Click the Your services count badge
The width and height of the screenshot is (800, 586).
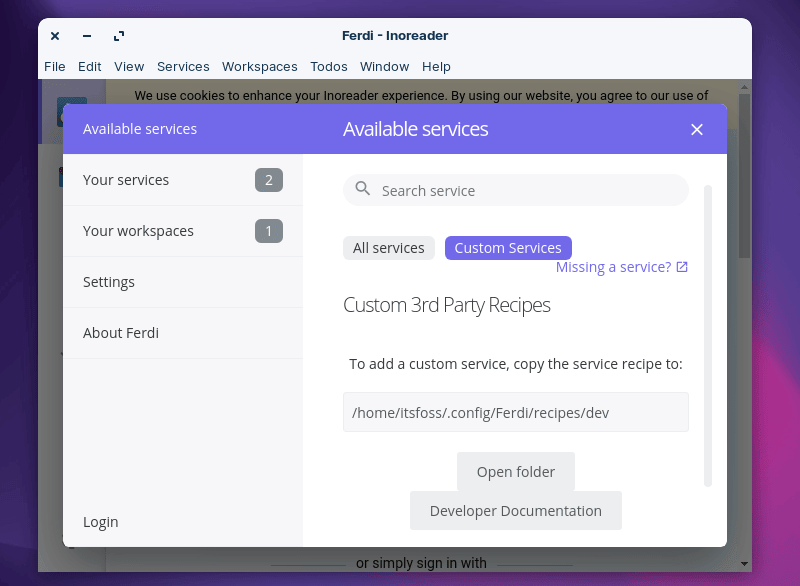268,180
